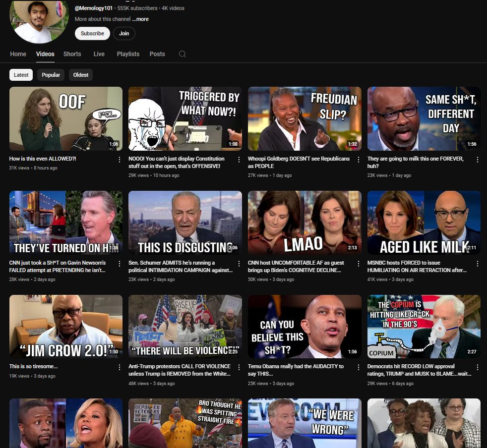Play the 'AGED LIKE MILK' thumbnail

click(424, 223)
